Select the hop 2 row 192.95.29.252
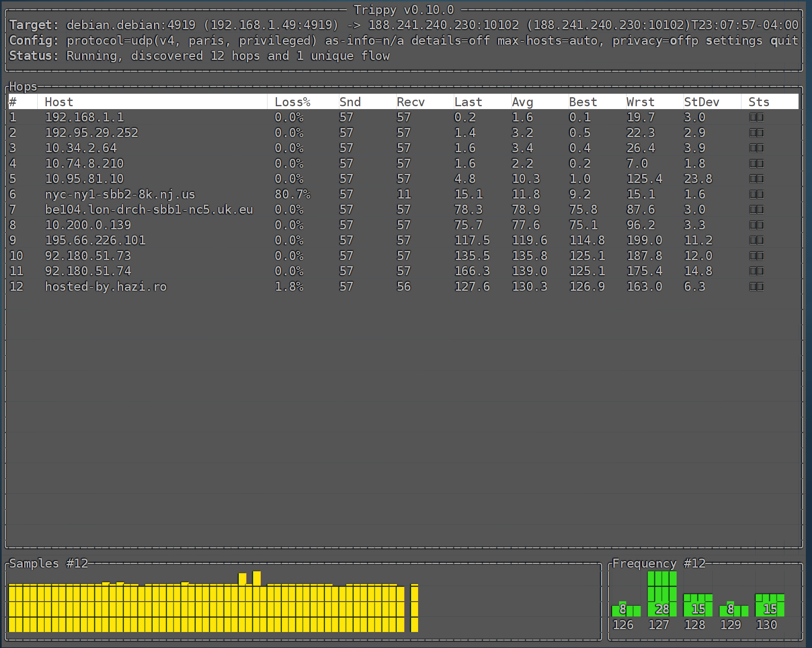 (91, 133)
